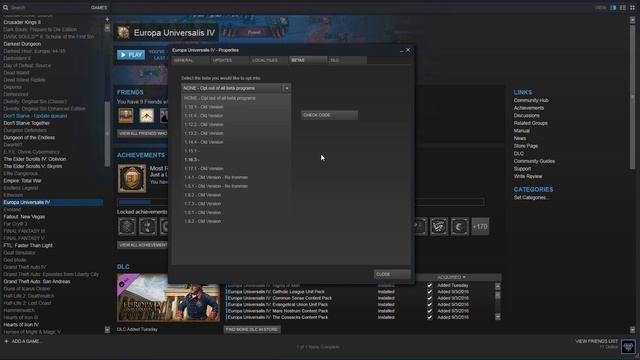Select Hearts of Iron IV in list
640x360 pixels.
21,325
